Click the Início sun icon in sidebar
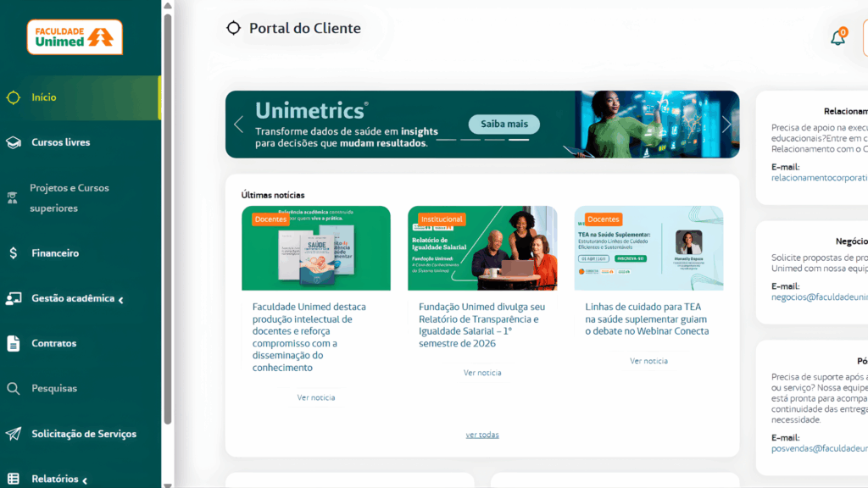Screen dimensions: 868x488 [x=14, y=98]
